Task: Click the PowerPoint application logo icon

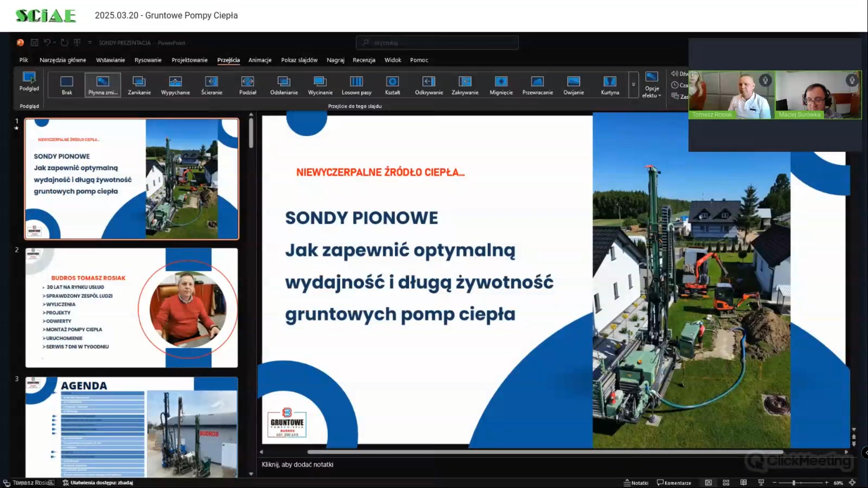Action: pos(20,42)
